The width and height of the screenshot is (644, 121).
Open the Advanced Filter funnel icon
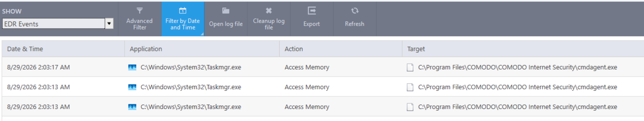[139, 11]
